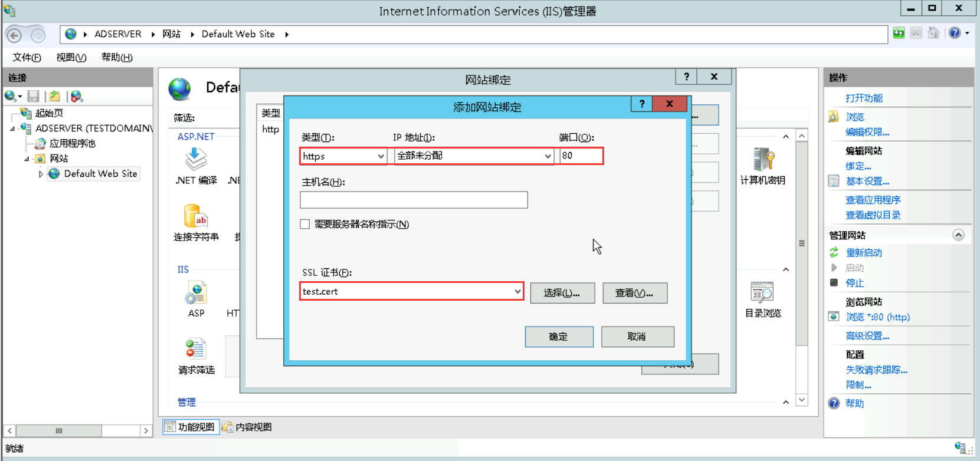Click the back navigation arrow button
Screen dimensions: 980x461
coord(14,35)
